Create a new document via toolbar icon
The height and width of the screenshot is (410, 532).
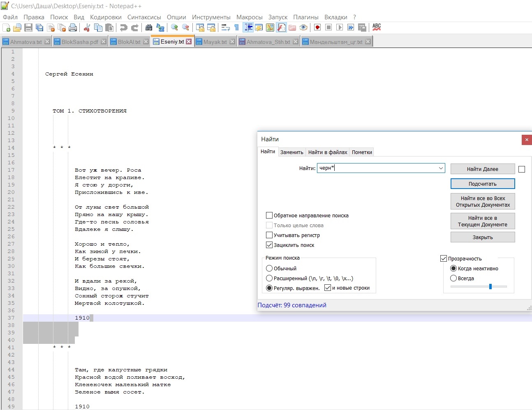coord(6,28)
